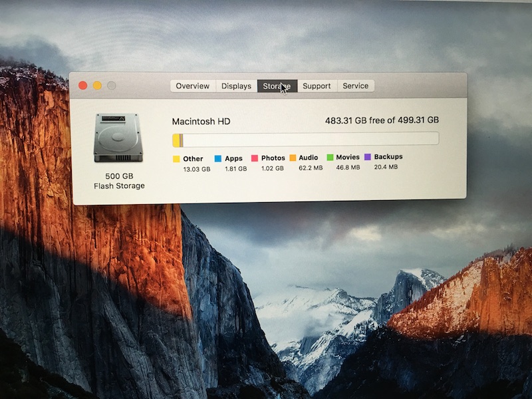Select the Storage tab
This screenshot has height=399, width=532.
click(277, 86)
